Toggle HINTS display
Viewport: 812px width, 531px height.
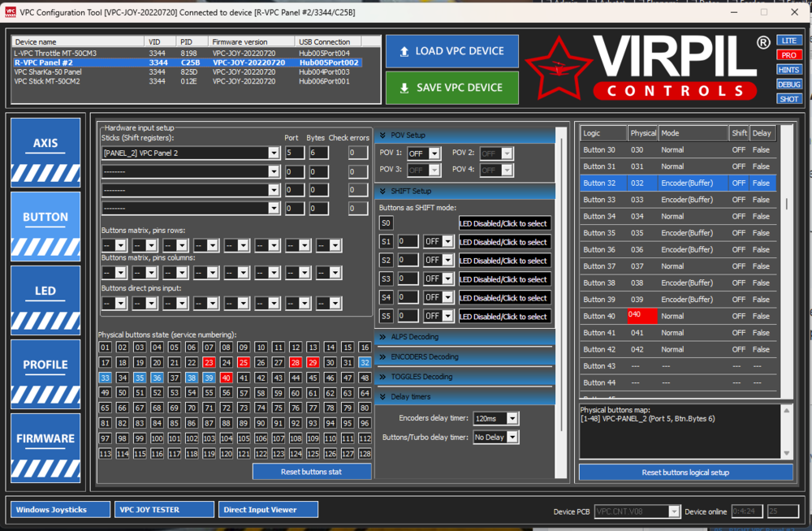tap(788, 69)
